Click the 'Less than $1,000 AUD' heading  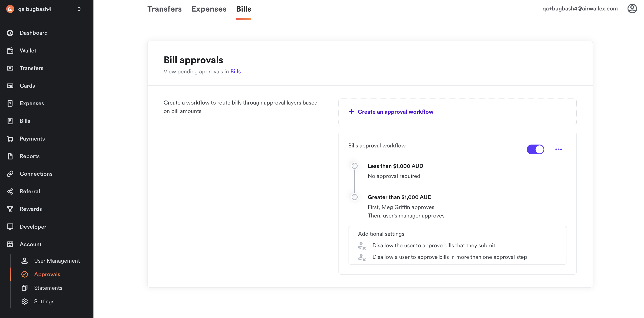tap(395, 166)
